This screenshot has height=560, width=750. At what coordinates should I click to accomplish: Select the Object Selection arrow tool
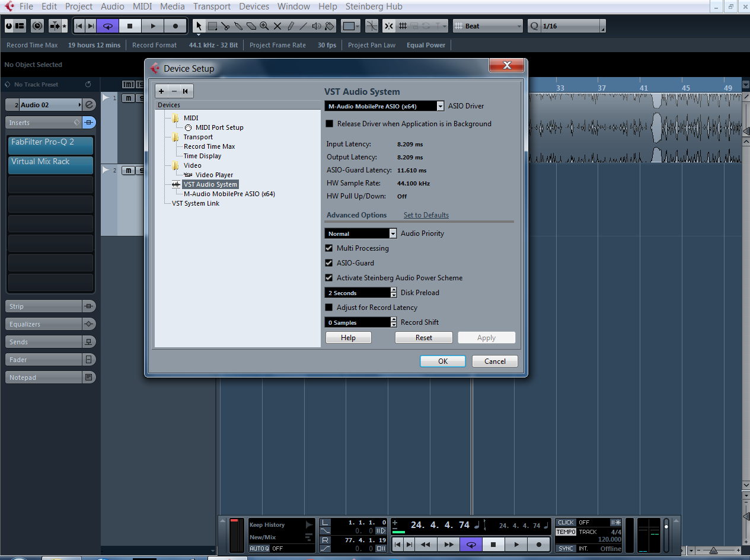point(199,26)
